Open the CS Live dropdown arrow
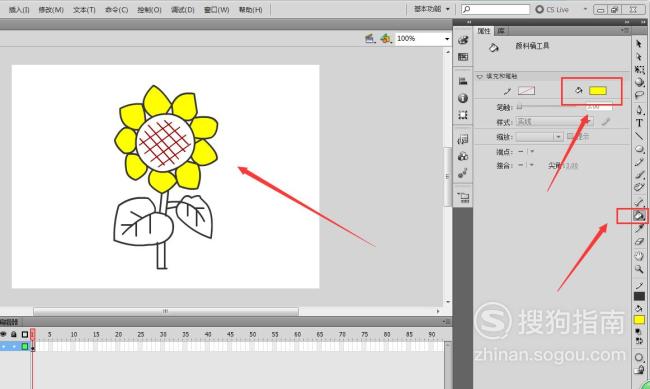Viewport: 650px width, 389px height. point(585,9)
